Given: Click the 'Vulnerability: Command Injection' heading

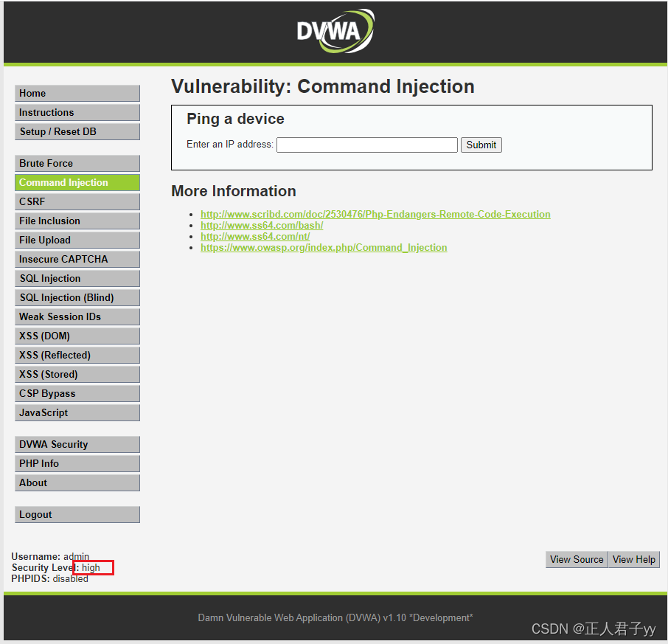Looking at the screenshot, I should tap(322, 86).
